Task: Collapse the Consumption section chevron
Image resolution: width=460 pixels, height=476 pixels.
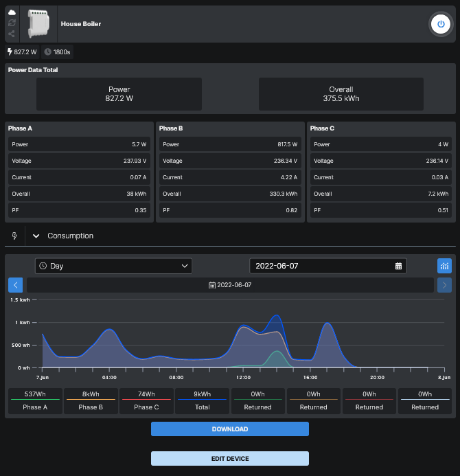Action: coord(36,236)
